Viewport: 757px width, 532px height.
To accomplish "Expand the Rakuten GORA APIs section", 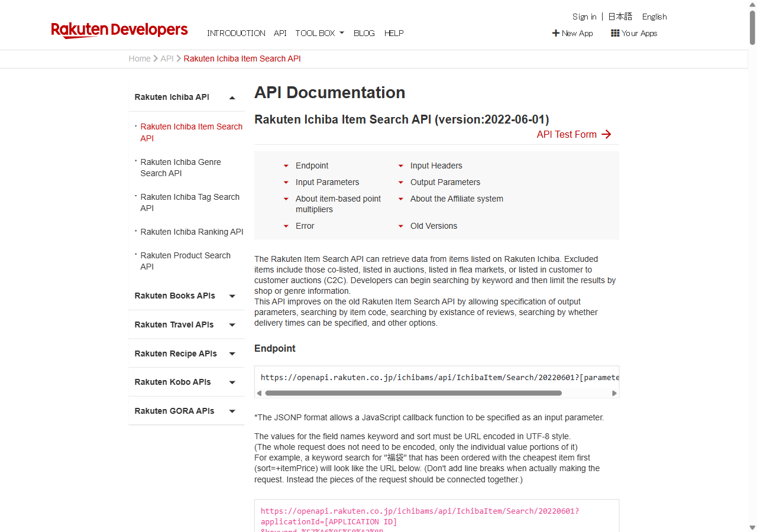I will (232, 411).
